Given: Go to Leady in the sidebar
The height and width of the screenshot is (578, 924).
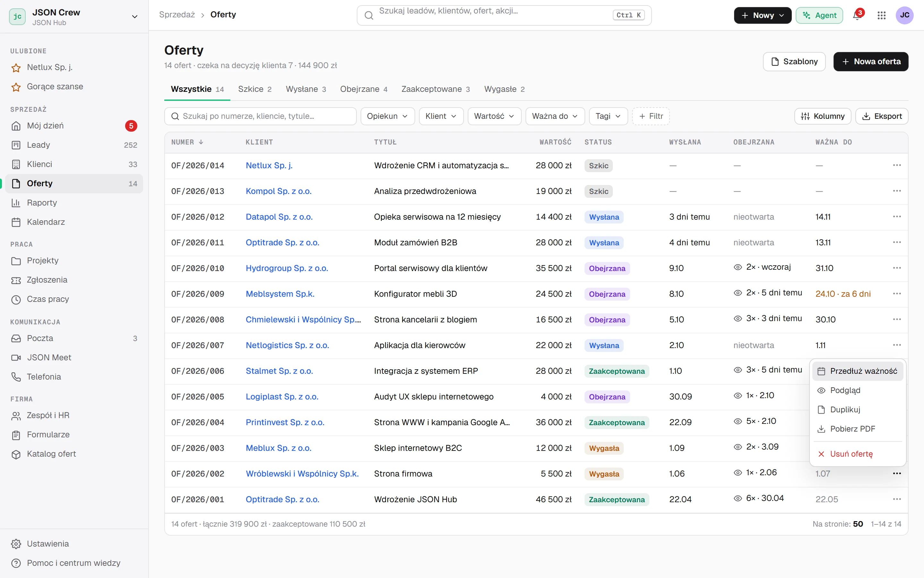Looking at the screenshot, I should (x=74, y=145).
